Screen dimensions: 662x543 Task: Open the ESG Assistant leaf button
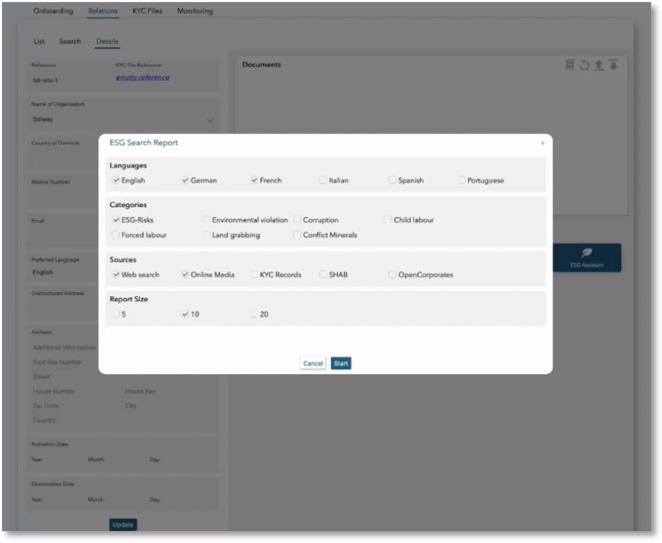click(x=587, y=258)
